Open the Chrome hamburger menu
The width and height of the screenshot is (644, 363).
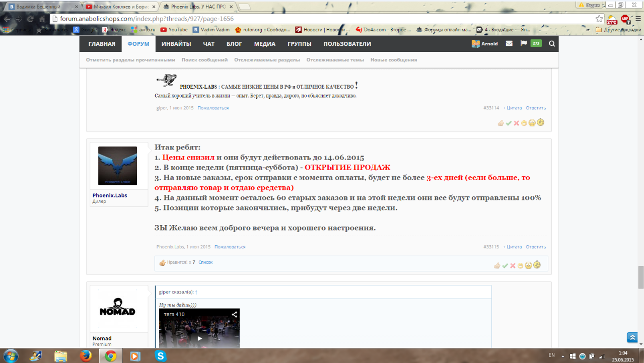tap(637, 19)
